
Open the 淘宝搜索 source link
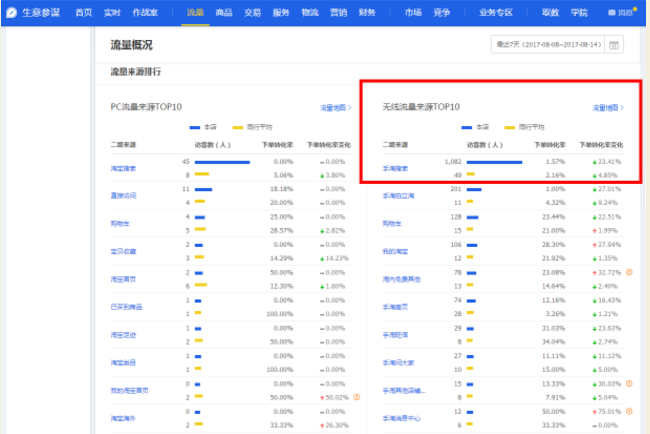pyautogui.click(x=123, y=168)
